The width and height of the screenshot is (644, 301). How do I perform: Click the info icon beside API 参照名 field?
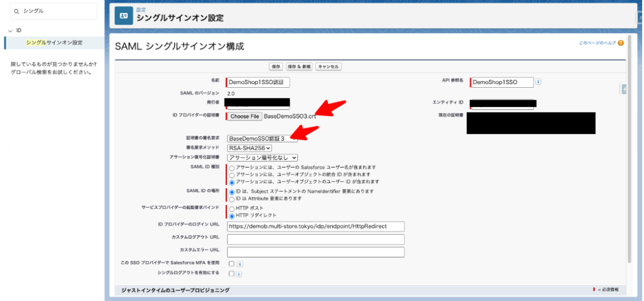coord(538,82)
